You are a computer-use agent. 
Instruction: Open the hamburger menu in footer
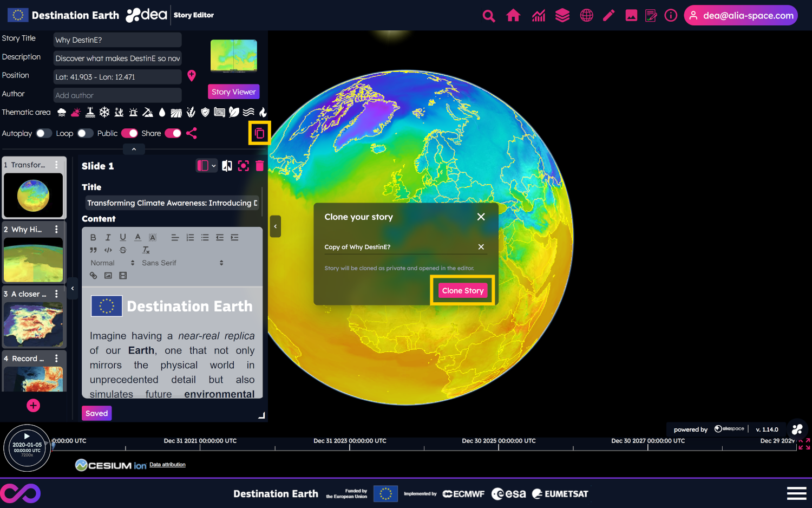click(x=796, y=493)
